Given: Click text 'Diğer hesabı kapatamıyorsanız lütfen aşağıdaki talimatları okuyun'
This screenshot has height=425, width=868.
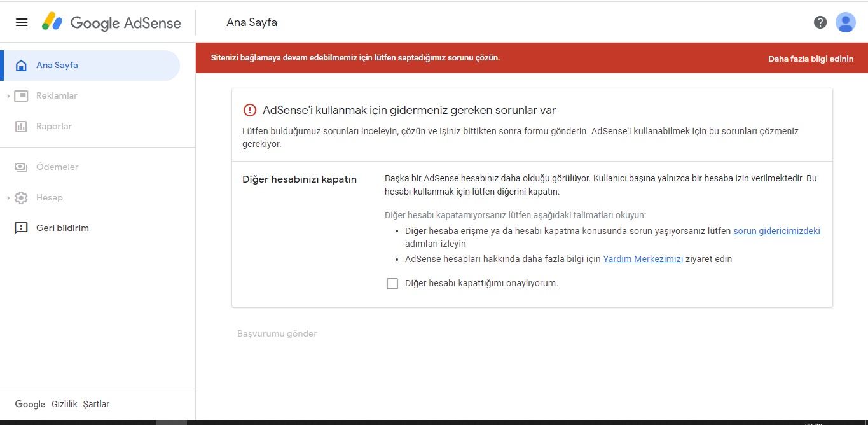Looking at the screenshot, I should 515,215.
